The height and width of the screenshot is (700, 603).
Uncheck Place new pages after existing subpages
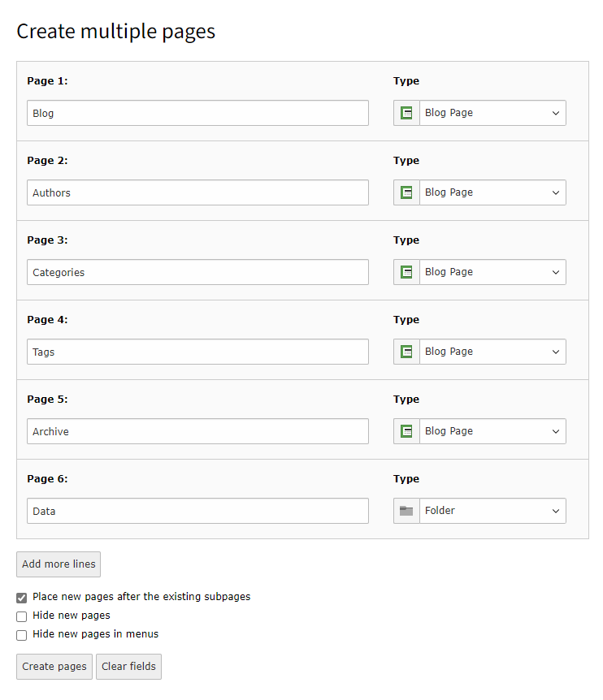[x=22, y=598]
